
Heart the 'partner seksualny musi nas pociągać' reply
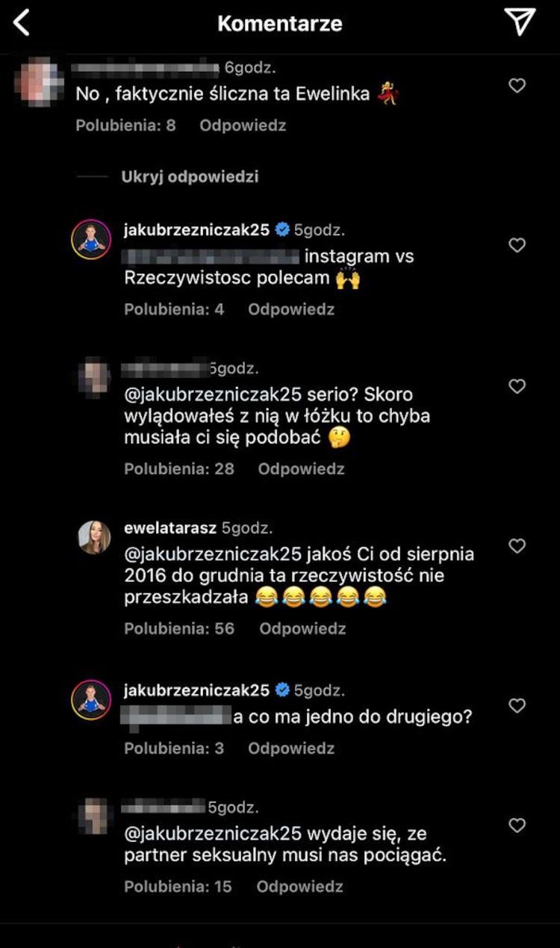(x=517, y=825)
